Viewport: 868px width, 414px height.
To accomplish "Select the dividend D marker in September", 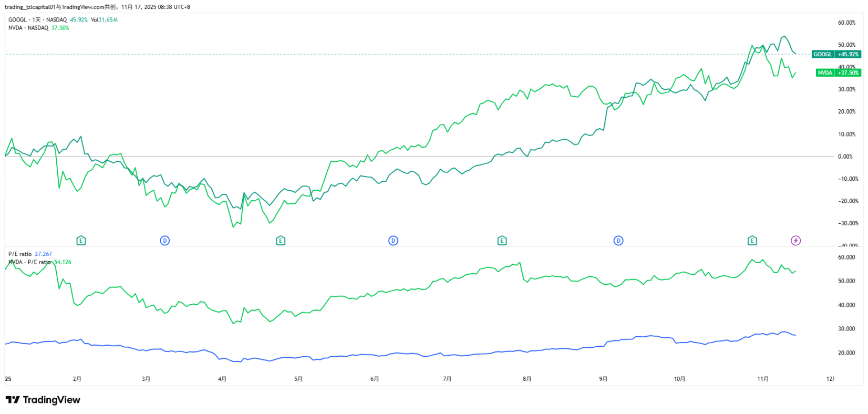I will point(618,241).
